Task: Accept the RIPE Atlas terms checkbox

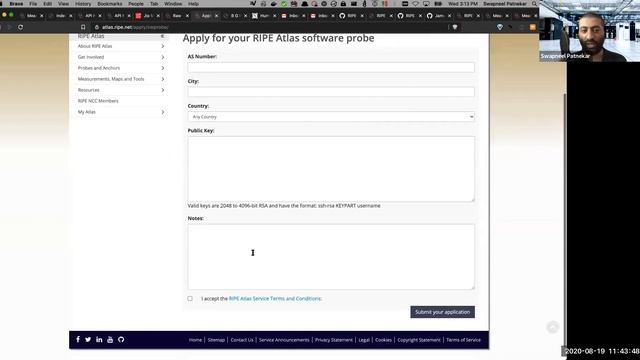Action: pos(190,299)
